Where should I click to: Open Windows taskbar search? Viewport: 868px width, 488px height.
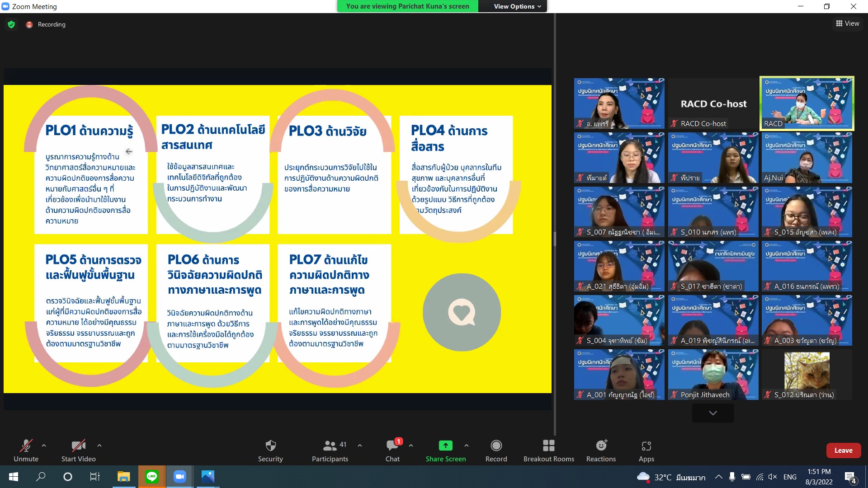[x=41, y=477]
